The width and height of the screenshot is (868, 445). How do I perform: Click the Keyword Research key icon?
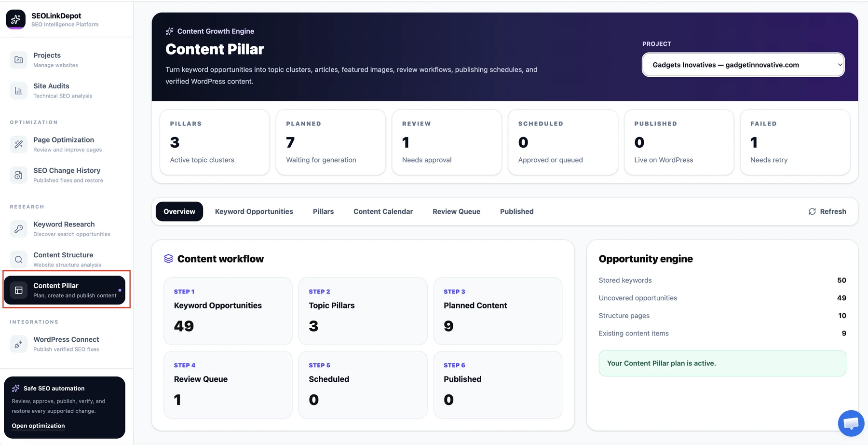pos(18,229)
